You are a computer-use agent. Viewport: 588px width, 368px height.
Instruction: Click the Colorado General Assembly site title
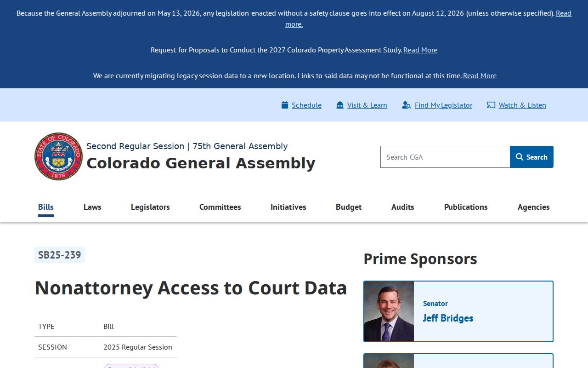coord(201,163)
